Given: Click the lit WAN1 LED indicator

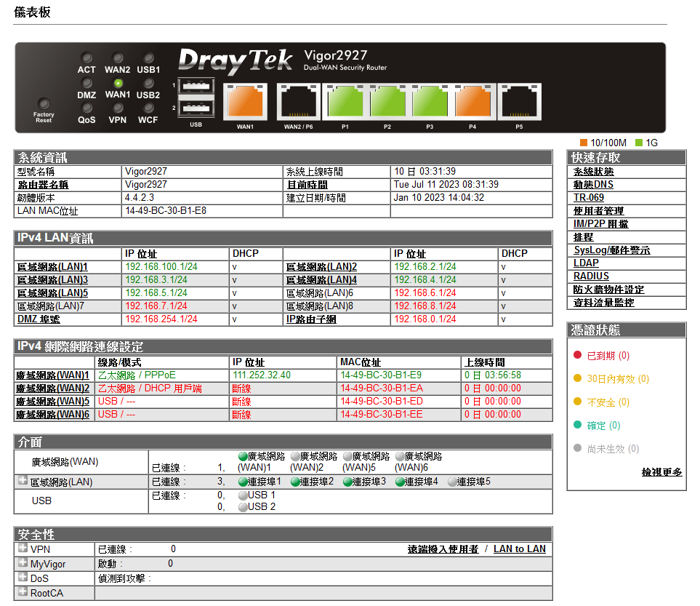Looking at the screenshot, I should click(x=118, y=83).
